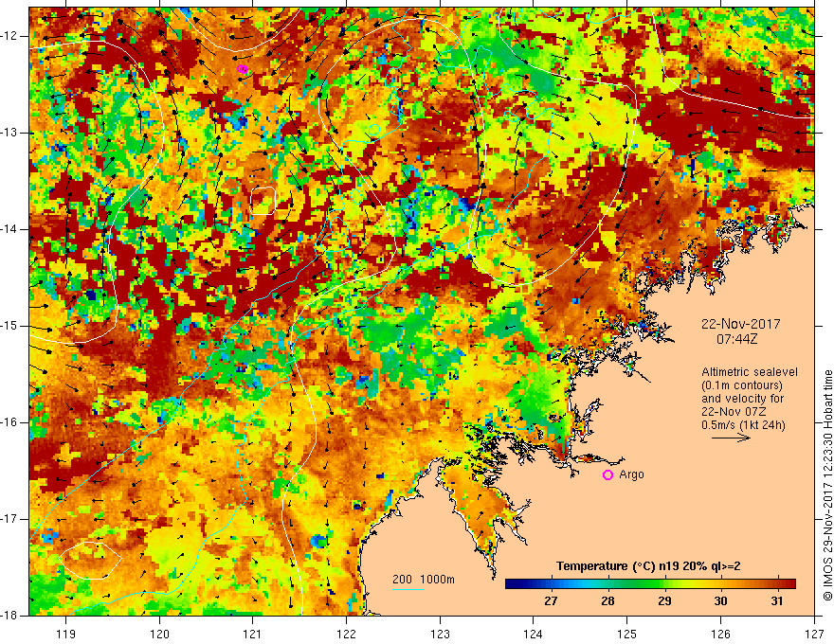The height and width of the screenshot is (644, 834).
Task: Click the '-18' latitude axis label
Action: [x=9, y=616]
